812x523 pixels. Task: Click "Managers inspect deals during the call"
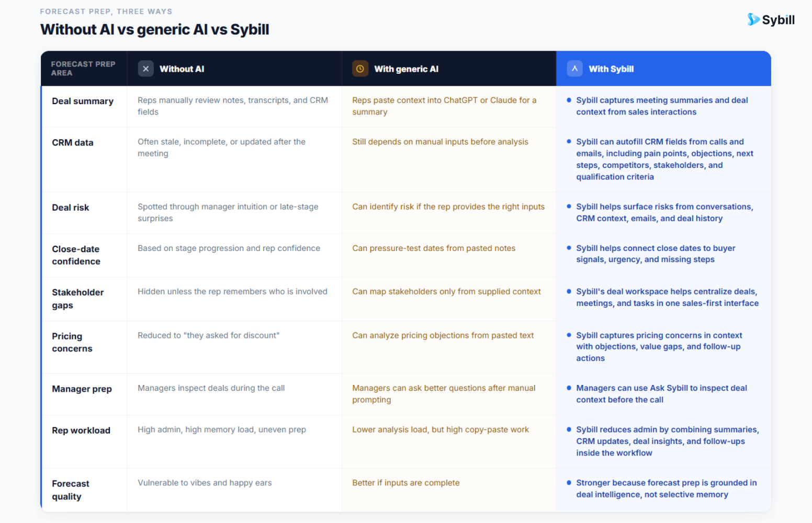[x=211, y=388]
